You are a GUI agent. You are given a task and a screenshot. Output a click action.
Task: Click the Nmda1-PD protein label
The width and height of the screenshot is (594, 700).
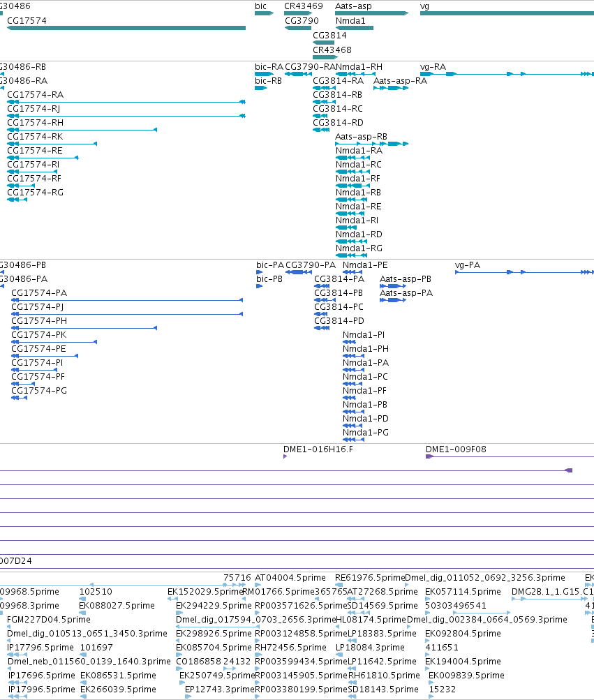pyautogui.click(x=366, y=418)
